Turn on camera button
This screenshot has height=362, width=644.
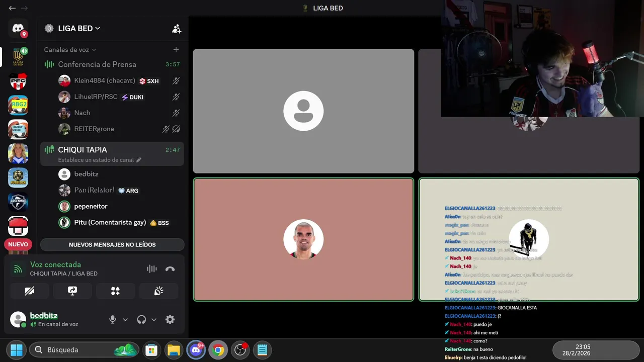29,291
